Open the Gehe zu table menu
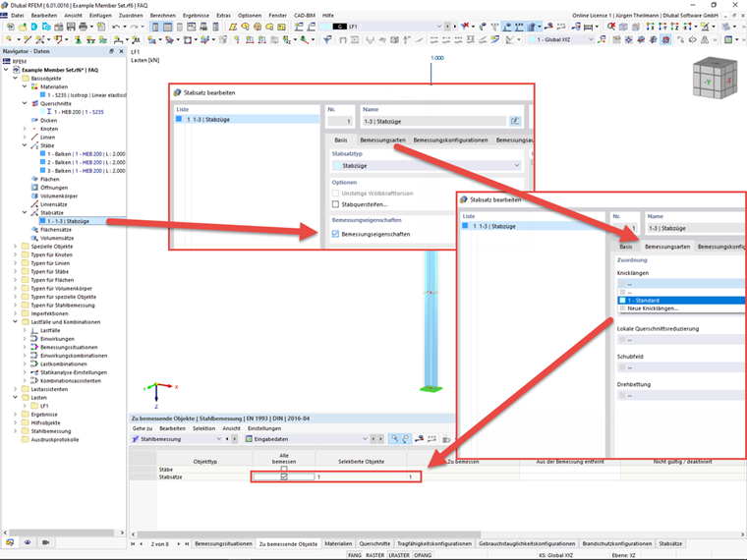This screenshot has height=560, width=747. tap(142, 428)
